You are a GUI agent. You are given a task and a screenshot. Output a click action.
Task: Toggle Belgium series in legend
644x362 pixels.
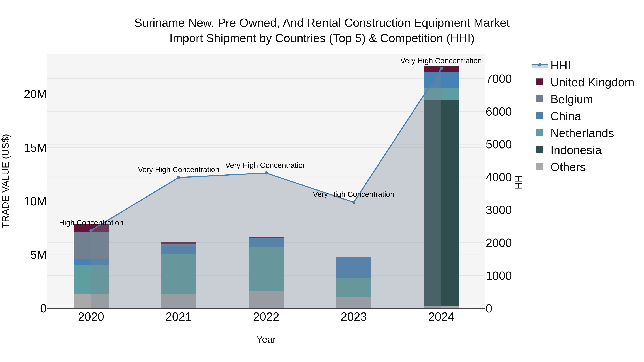pyautogui.click(x=565, y=99)
